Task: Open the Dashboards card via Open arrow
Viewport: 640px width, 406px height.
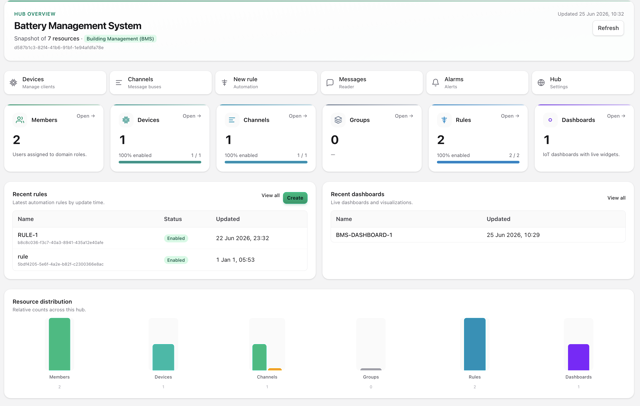Action: (x=616, y=116)
